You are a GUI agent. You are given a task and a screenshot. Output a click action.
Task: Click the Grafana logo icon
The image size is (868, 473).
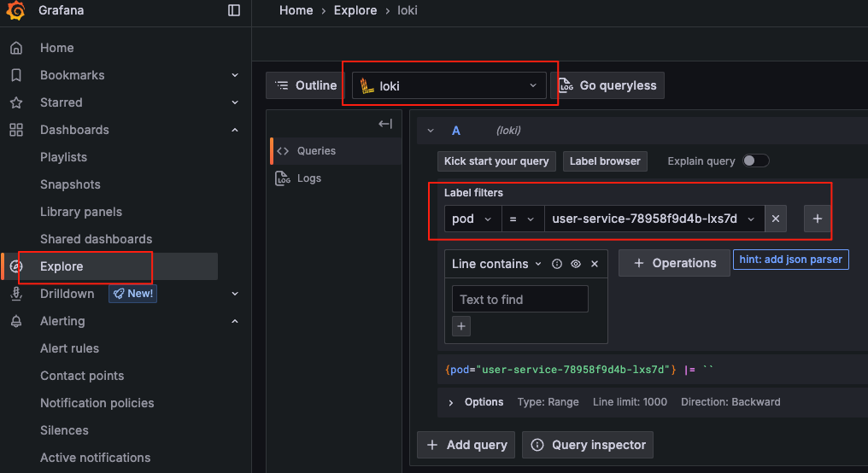coord(16,10)
